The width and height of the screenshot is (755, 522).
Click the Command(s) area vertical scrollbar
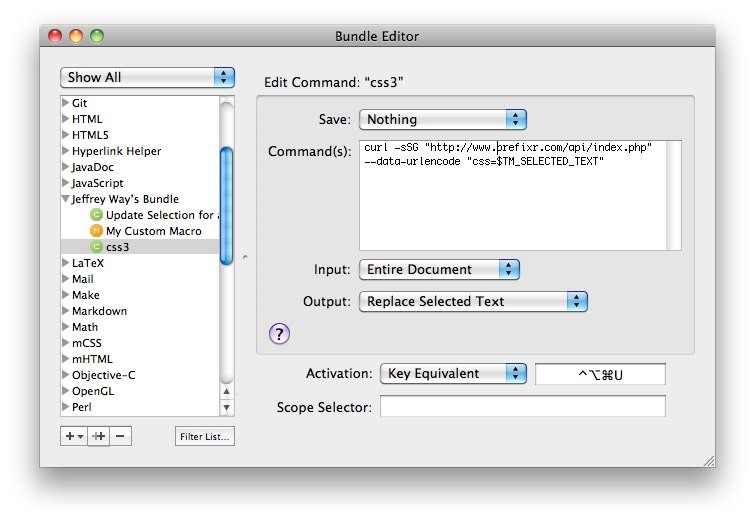pos(674,196)
